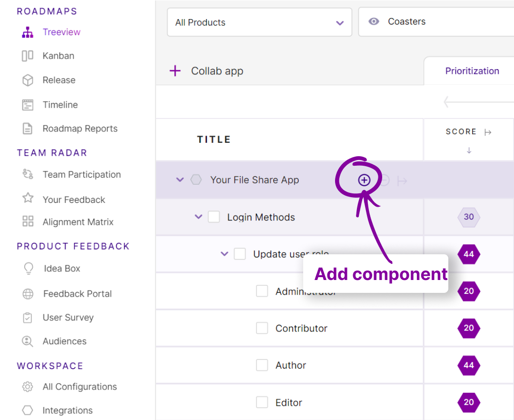This screenshot has height=420, width=514.
Task: Open the Idea Box icon
Action: [x=27, y=269]
